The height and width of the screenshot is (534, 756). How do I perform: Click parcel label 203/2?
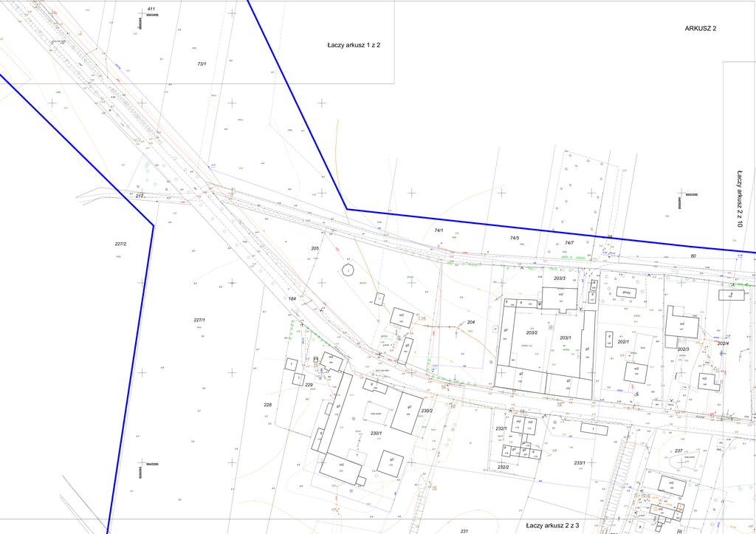pos(532,332)
